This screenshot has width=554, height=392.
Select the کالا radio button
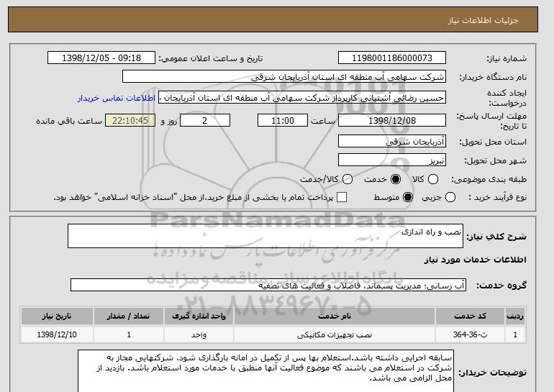click(433, 179)
